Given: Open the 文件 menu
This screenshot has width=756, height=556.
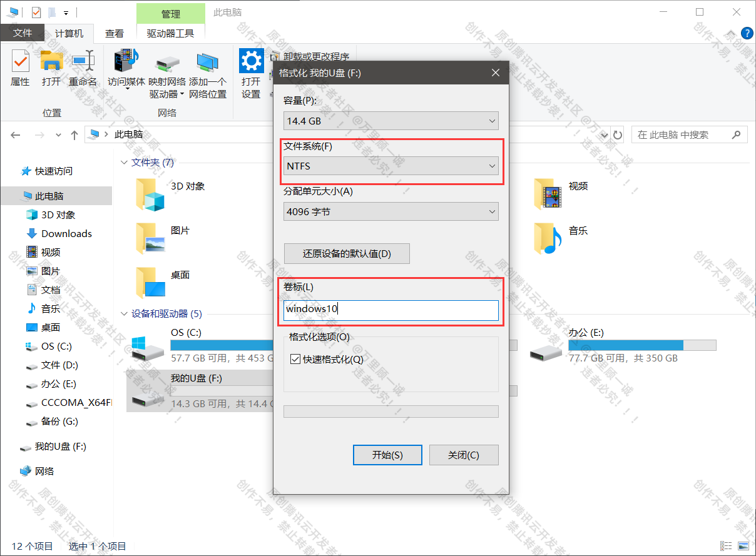Looking at the screenshot, I should pyautogui.click(x=22, y=33).
